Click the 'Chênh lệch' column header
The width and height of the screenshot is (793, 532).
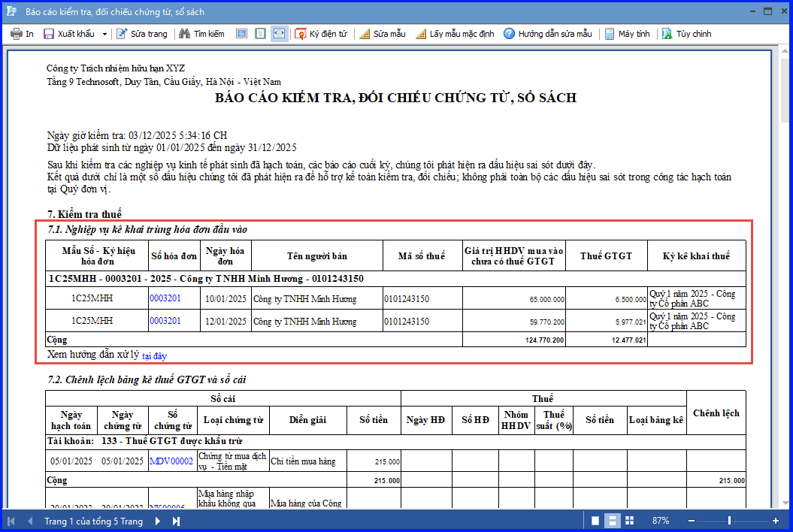click(716, 413)
